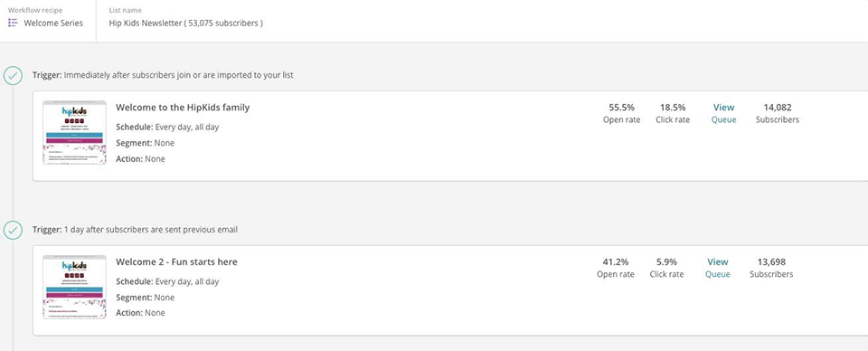Click the Hip Kids Newsletter list name
868x351 pixels.
pyautogui.click(x=186, y=24)
